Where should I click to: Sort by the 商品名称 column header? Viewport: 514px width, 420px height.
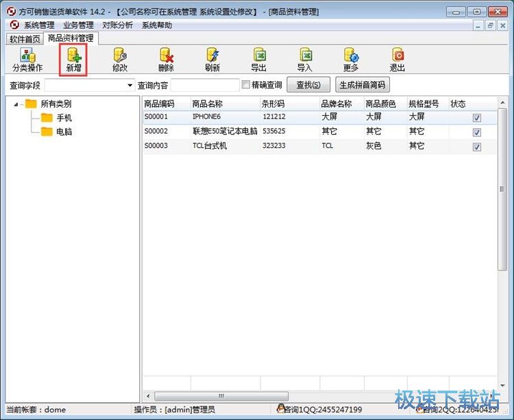coord(225,104)
